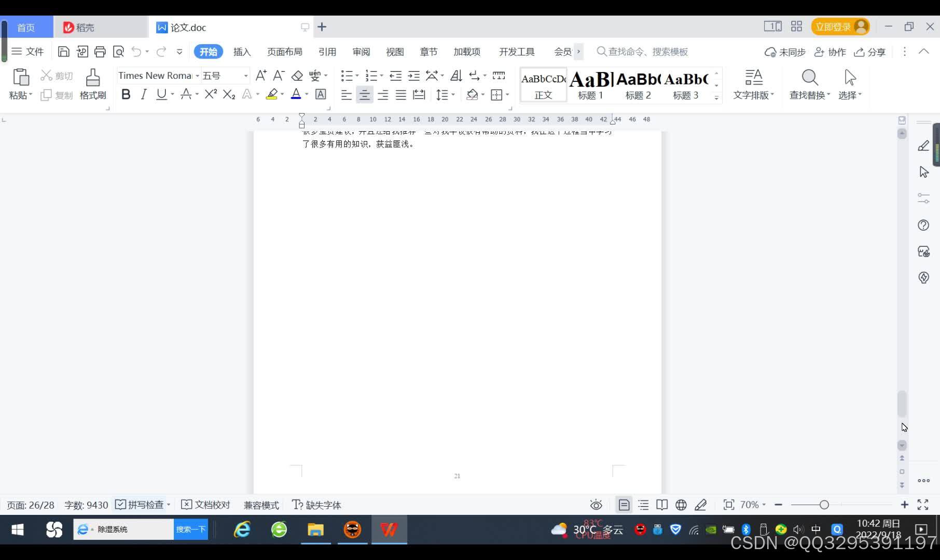Click the Collaborate button
This screenshot has width=940, height=560.
[830, 52]
